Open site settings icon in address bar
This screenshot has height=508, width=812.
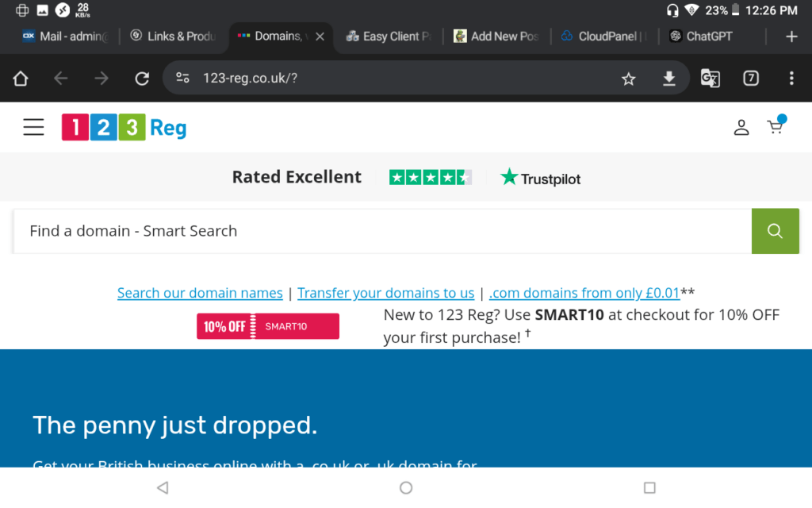182,78
